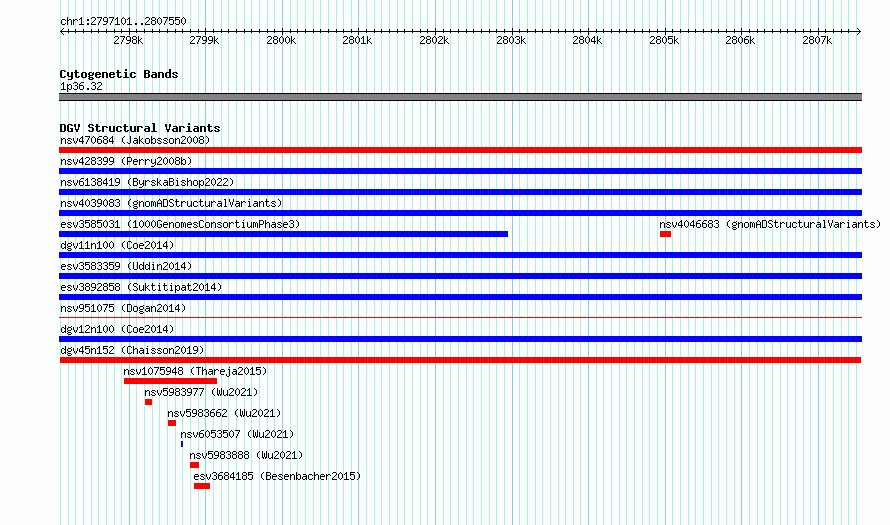Click the red esv3684185 (Besenbacher2015) bar

(x=201, y=486)
